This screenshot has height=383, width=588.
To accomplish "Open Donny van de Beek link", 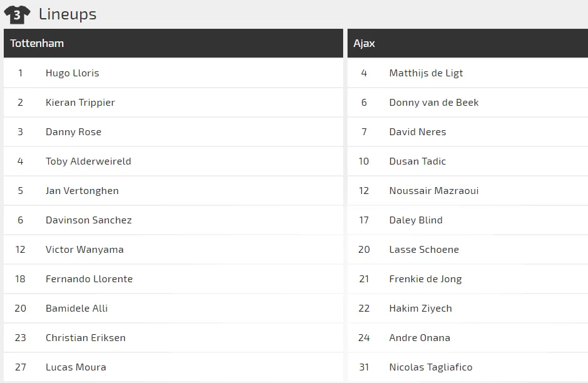I will [x=433, y=103].
